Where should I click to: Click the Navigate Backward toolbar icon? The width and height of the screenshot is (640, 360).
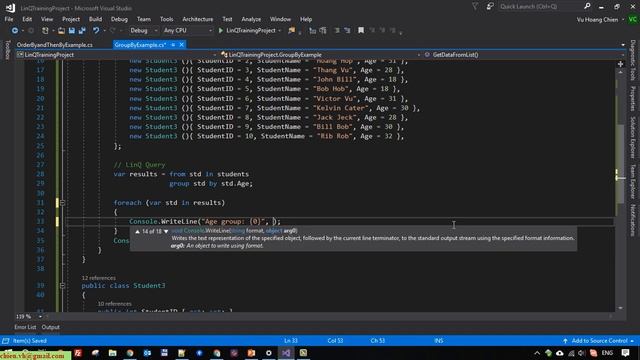15,31
